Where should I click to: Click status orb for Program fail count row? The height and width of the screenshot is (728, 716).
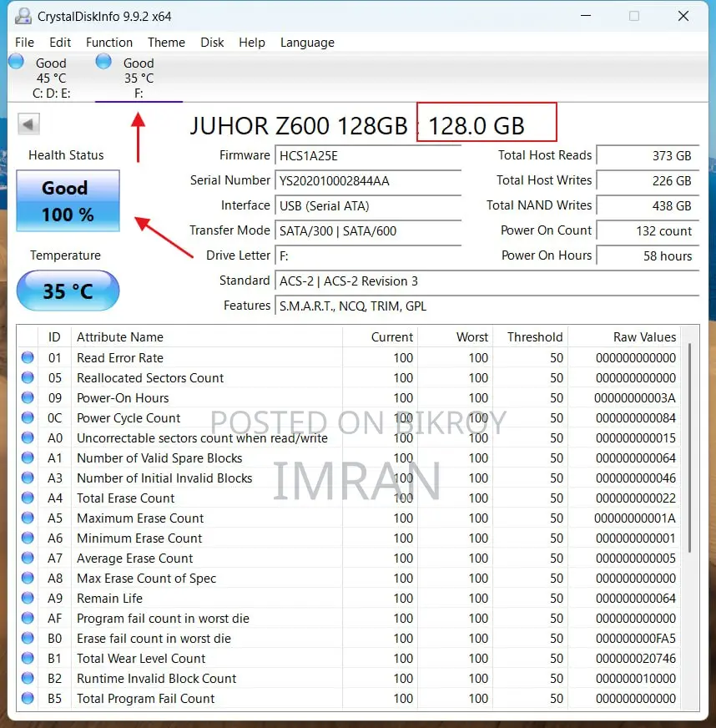coord(28,618)
